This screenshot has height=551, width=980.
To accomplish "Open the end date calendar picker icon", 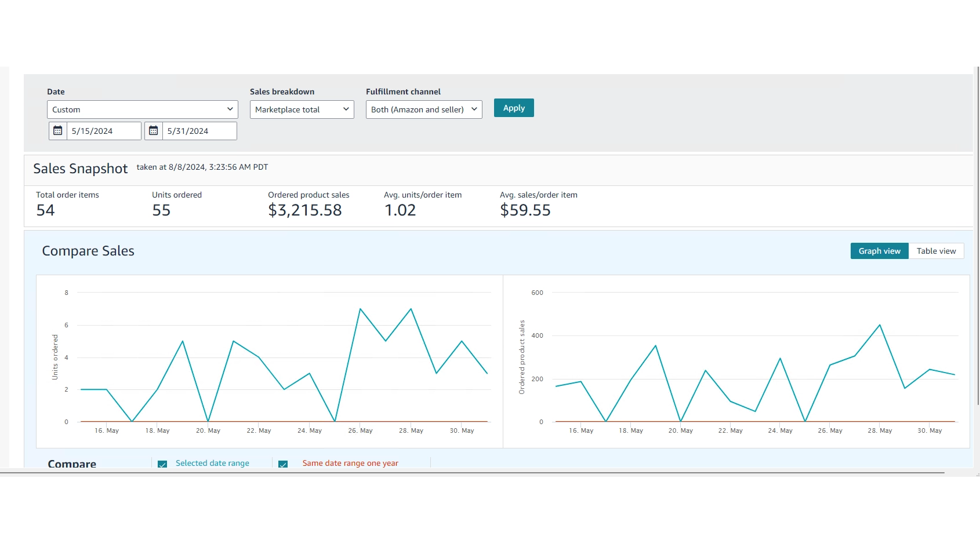I will [x=154, y=131].
